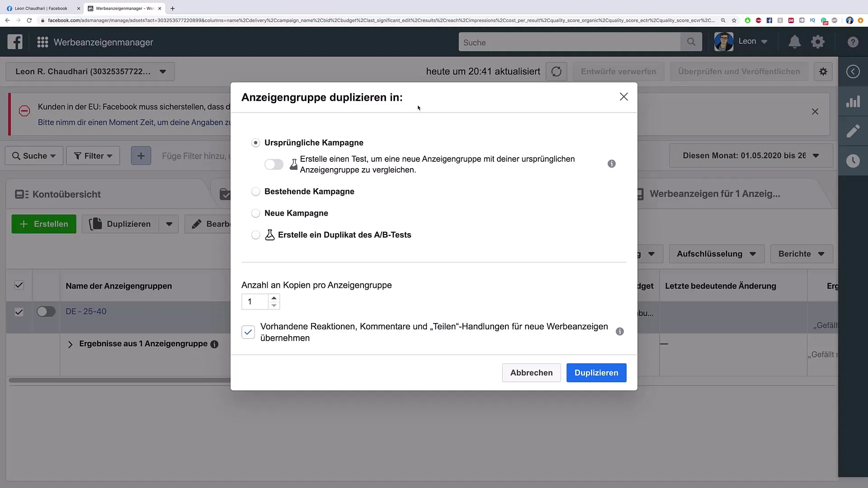Click Letzte bedeutende Änderung column header
This screenshot has height=488, width=868.
tap(721, 286)
